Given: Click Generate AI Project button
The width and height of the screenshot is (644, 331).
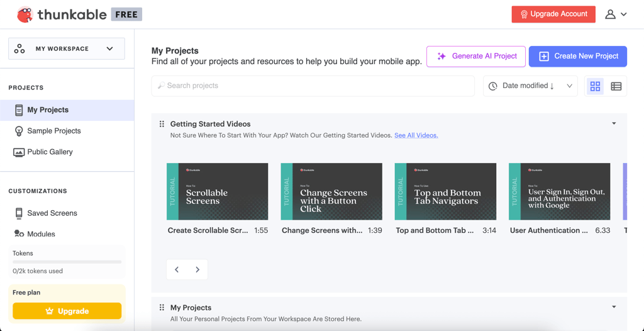Looking at the screenshot, I should (476, 57).
